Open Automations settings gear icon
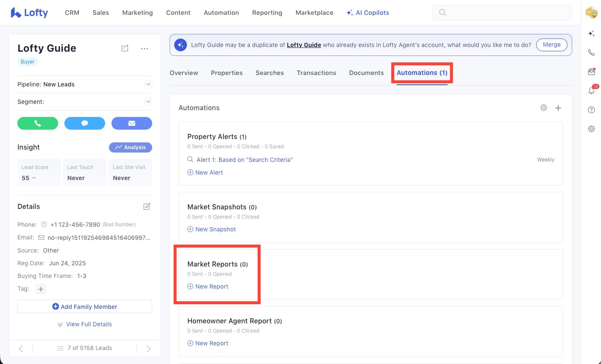This screenshot has width=601, height=364. point(544,108)
